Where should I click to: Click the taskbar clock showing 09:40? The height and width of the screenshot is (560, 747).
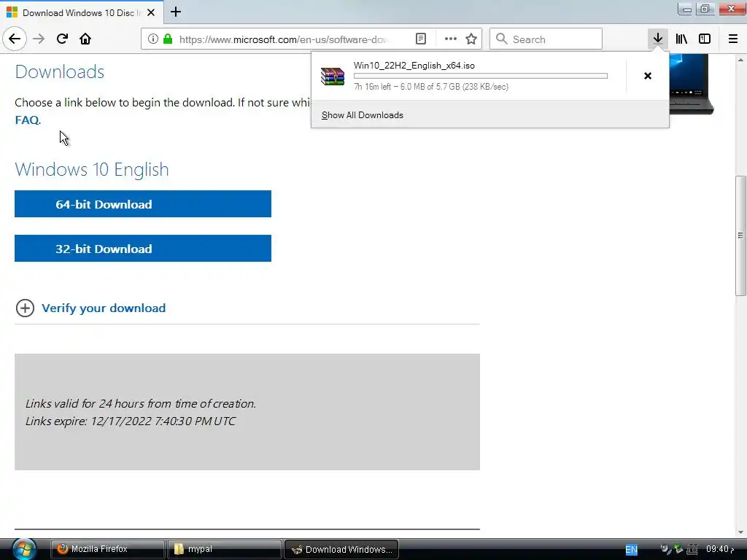click(719, 549)
